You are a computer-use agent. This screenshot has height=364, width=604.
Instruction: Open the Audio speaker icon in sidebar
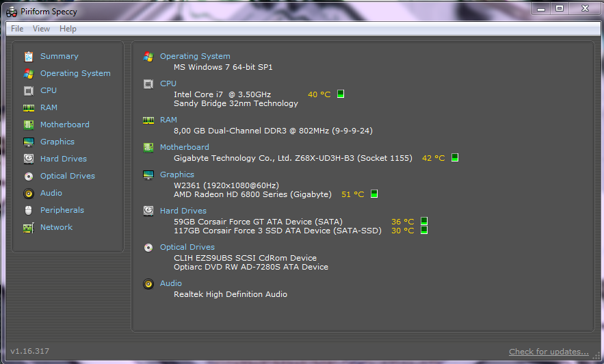pyautogui.click(x=29, y=193)
